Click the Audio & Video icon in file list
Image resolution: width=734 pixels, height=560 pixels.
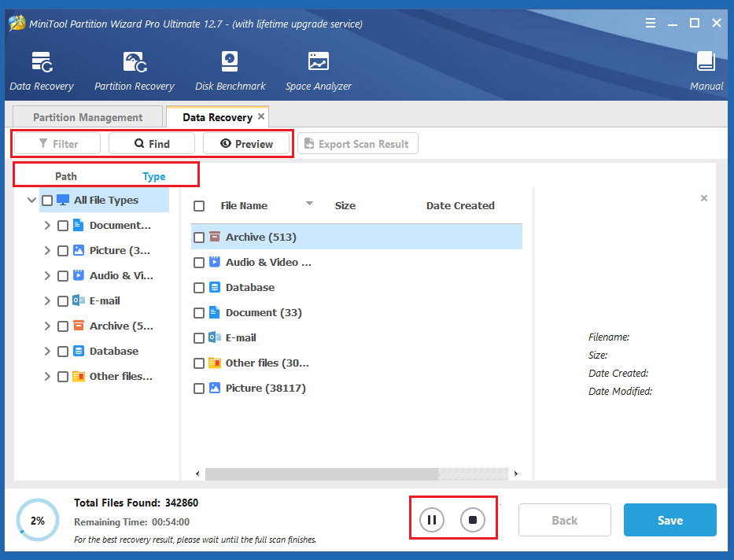tap(215, 262)
